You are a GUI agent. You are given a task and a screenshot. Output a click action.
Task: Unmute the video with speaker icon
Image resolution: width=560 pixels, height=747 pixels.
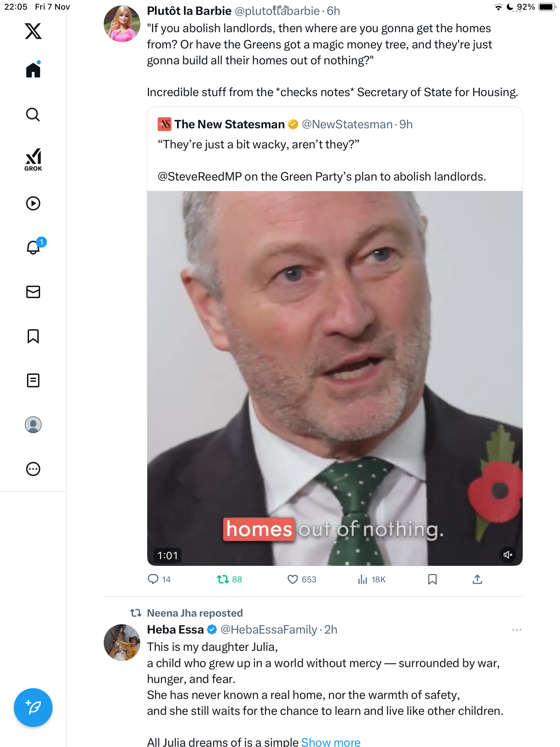click(507, 555)
